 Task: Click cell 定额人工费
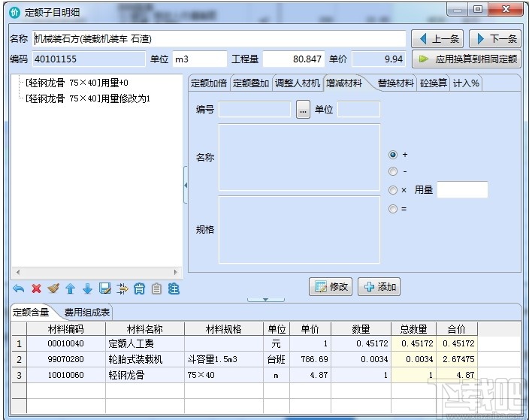(x=145, y=344)
